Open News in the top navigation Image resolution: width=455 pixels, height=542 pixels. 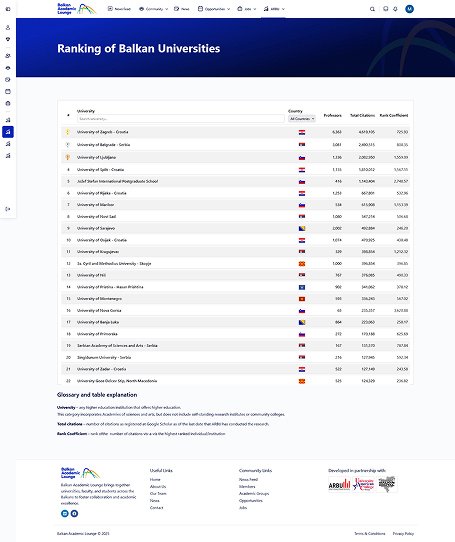point(182,9)
